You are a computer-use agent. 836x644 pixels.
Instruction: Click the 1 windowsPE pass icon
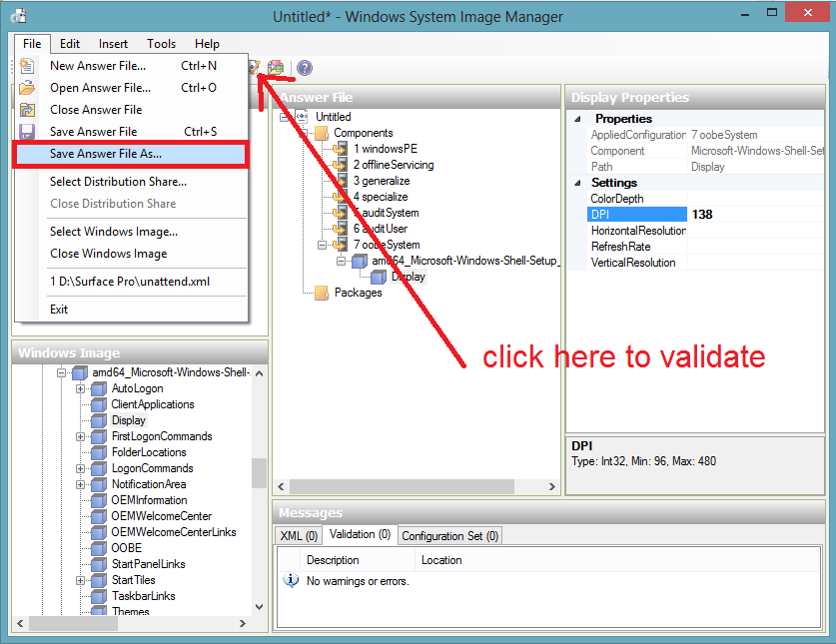tap(341, 149)
